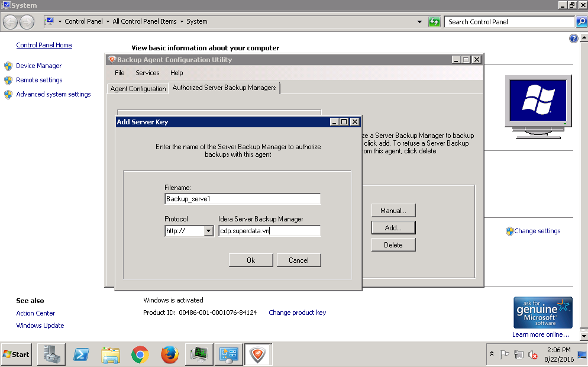Click the Windows logo monitor image
Image resolution: width=588 pixels, height=367 pixels.
(x=538, y=107)
